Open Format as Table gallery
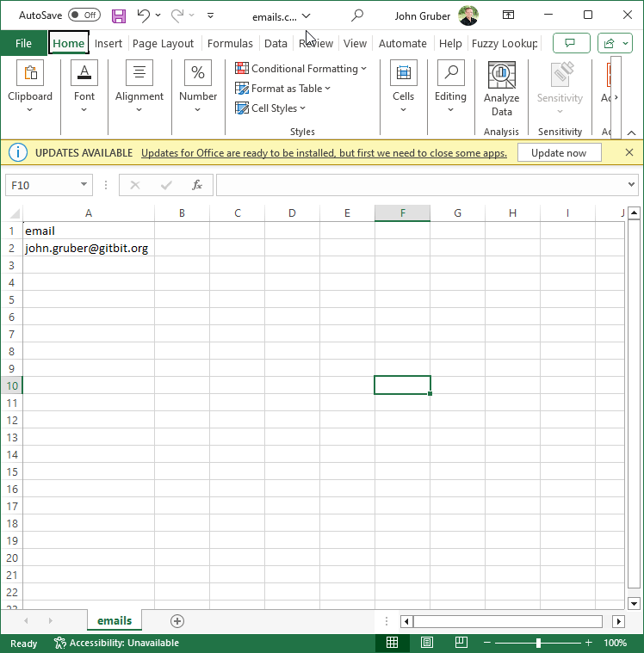This screenshot has width=644, height=653. click(x=282, y=89)
